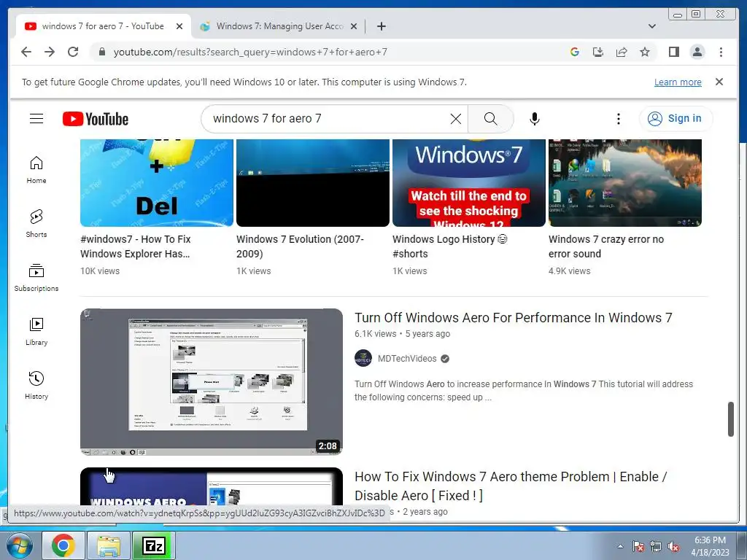Open History in the sidebar
747x560 pixels.
tap(36, 386)
